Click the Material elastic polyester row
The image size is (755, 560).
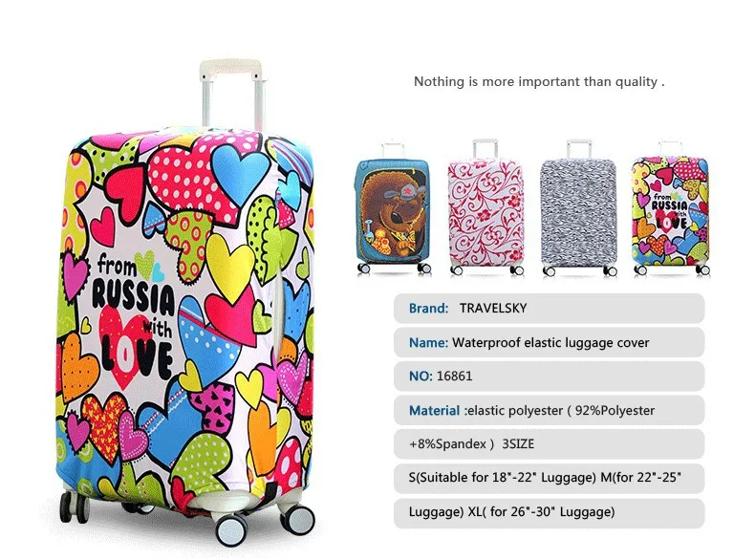pos(549,410)
